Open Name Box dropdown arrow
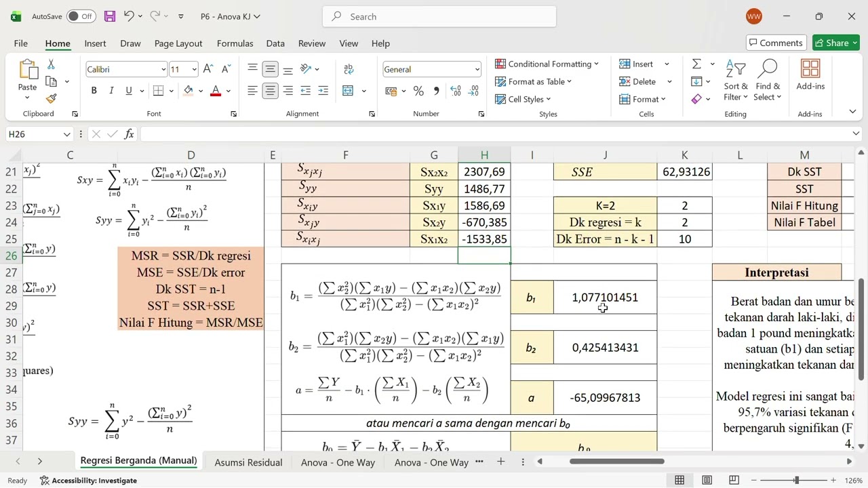This screenshot has width=868, height=488. [66, 134]
